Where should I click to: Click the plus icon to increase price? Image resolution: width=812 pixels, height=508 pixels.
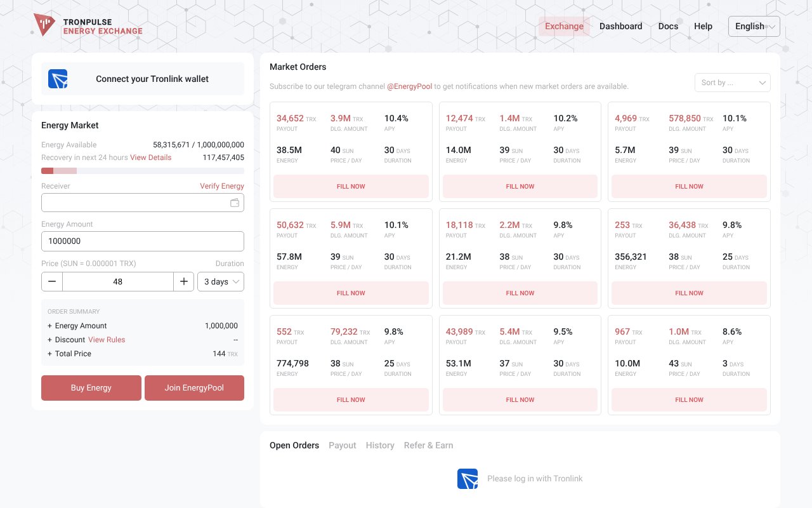tap(183, 281)
